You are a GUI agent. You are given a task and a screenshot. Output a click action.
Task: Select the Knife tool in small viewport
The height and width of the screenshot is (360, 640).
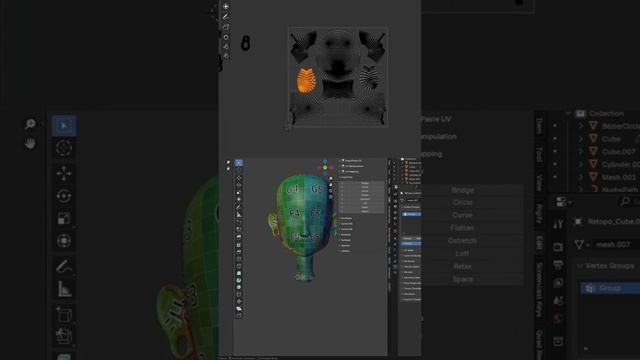pos(239,266)
